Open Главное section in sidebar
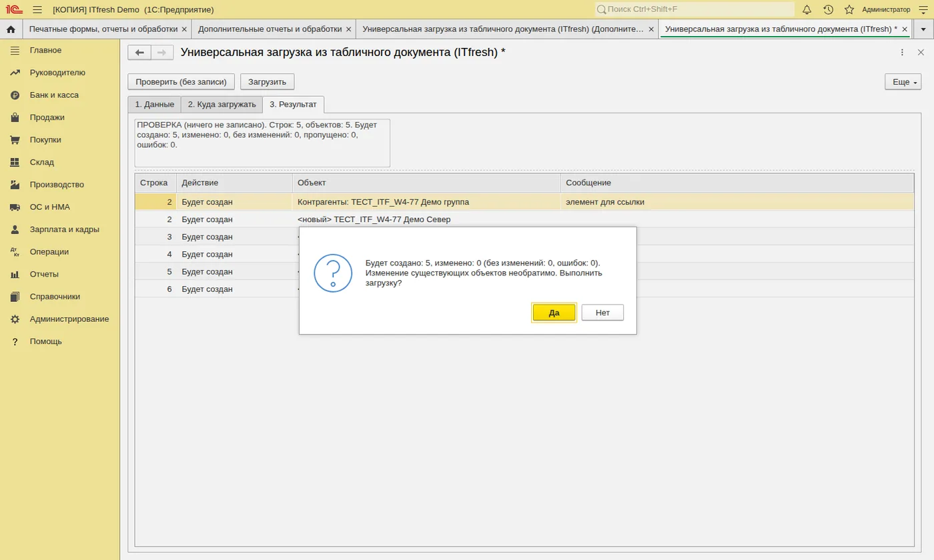The height and width of the screenshot is (560, 934). [45, 50]
